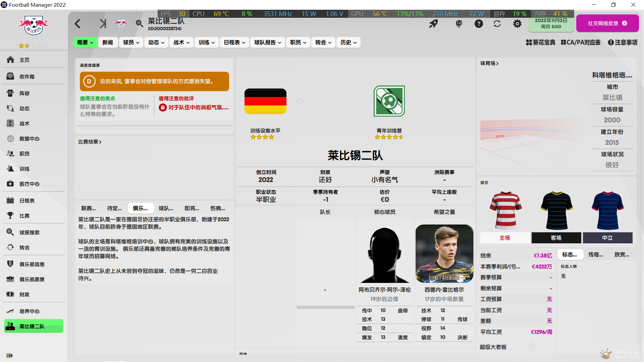Open 比赛 competitions in the sidebar

(x=34, y=216)
